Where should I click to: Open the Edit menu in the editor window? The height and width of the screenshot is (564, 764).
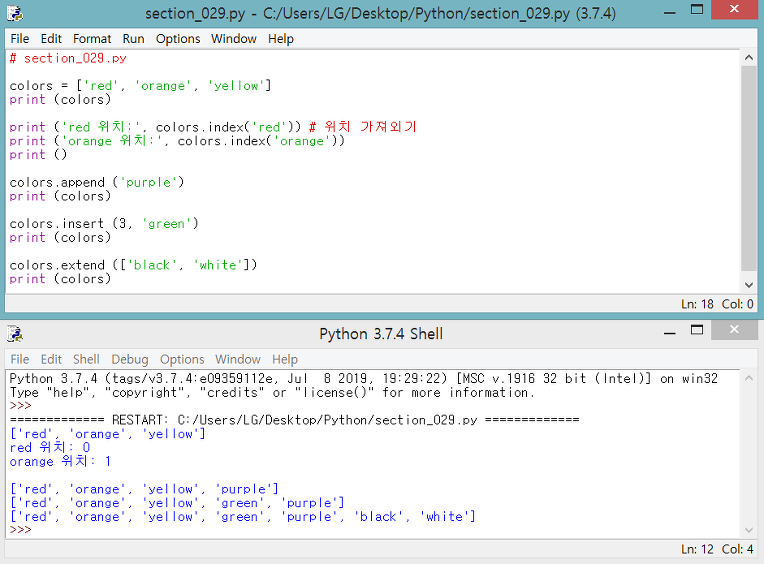click(51, 38)
